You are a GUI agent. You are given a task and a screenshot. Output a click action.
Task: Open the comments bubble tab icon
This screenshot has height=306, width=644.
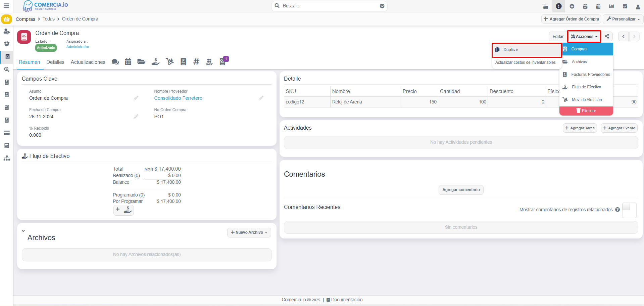coord(115,62)
